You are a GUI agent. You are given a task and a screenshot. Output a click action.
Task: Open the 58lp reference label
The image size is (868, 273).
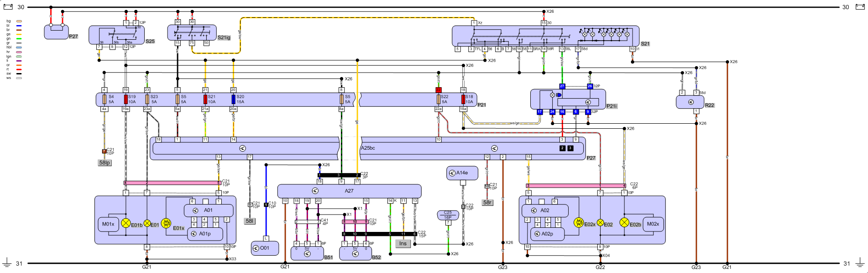pyautogui.click(x=105, y=163)
